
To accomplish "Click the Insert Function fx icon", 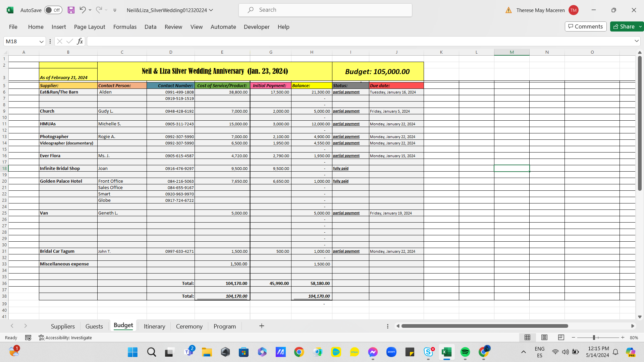I will [80, 41].
